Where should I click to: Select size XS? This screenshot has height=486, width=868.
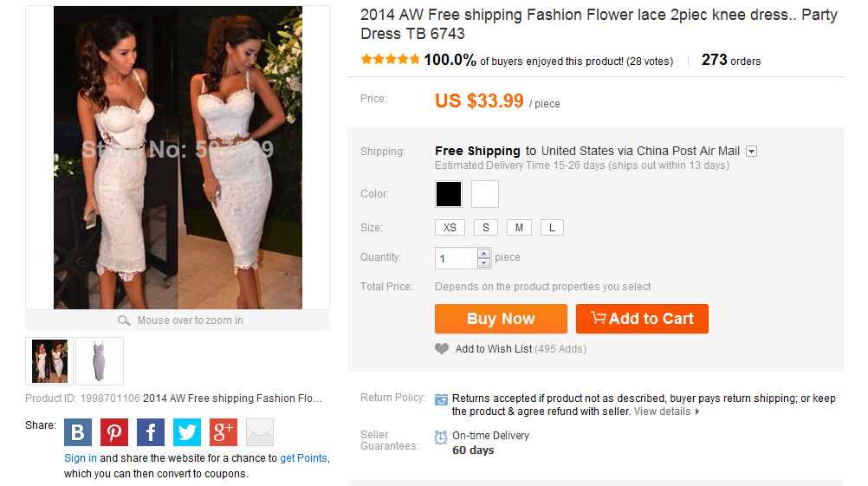(450, 228)
